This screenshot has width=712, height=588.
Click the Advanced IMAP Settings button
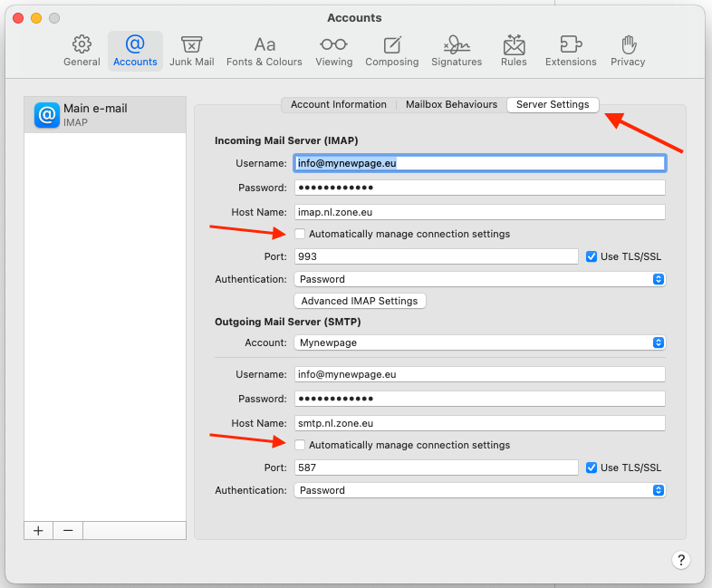tap(360, 301)
